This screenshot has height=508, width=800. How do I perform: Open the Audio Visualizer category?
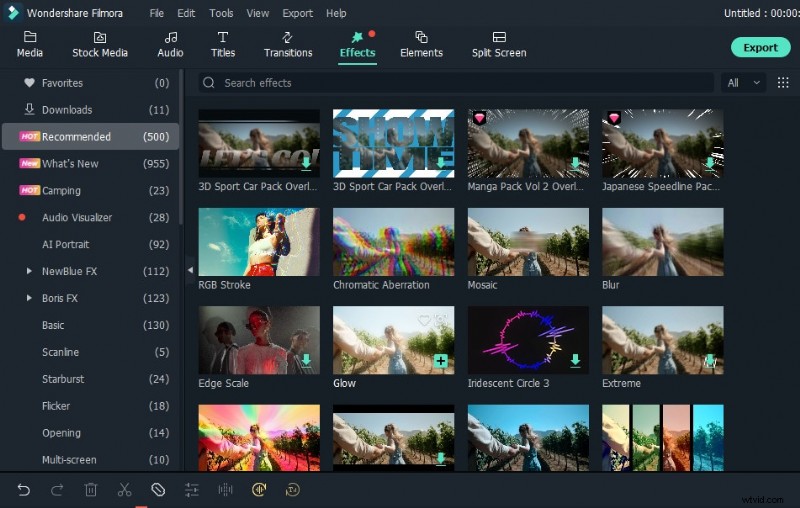90,217
